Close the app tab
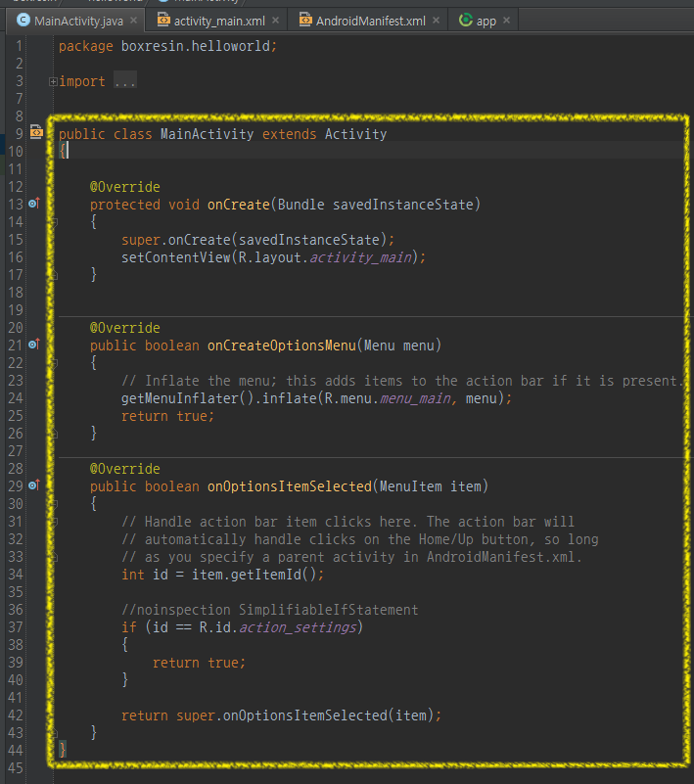694x784 pixels. point(506,21)
